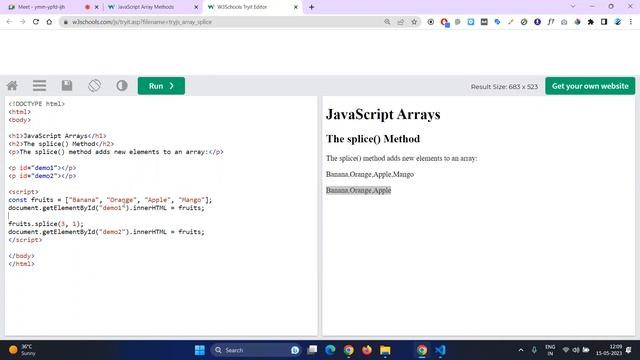This screenshot has height=360, width=640.
Task: Close the Meet tab
Action: [97, 7]
